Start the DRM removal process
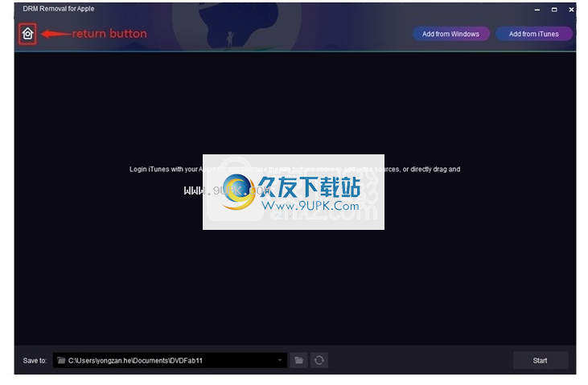Viewport: 588px width, 385px height. [x=540, y=360]
